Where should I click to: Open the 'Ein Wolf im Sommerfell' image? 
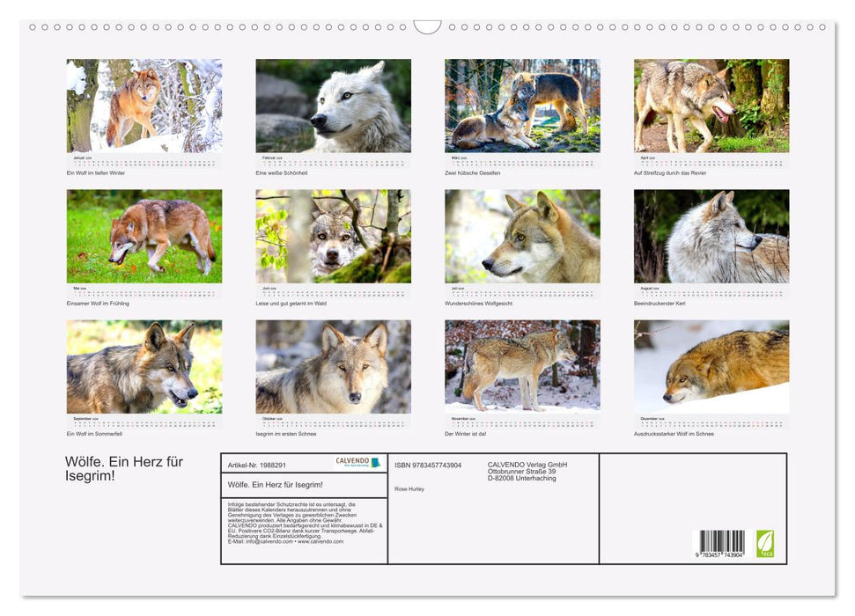pos(144,366)
